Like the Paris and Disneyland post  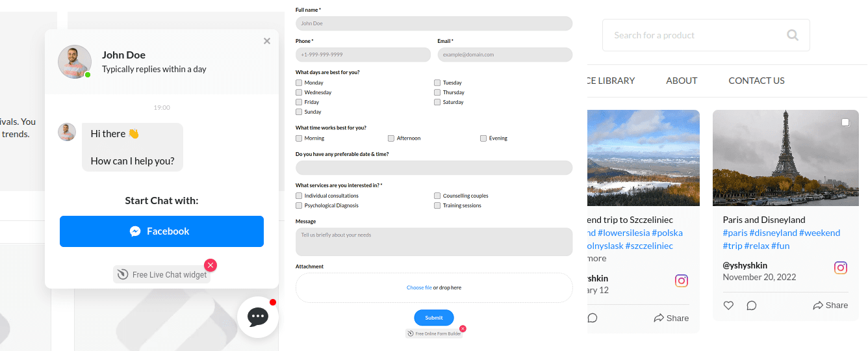[728, 305]
